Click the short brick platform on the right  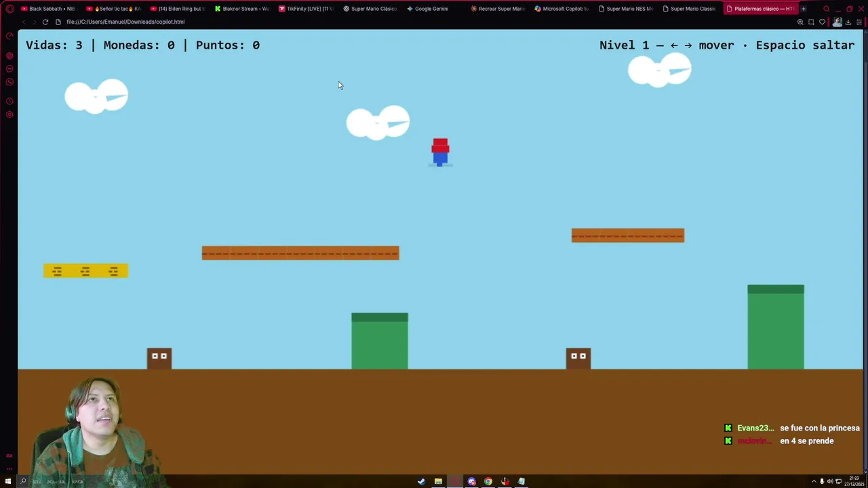628,235
